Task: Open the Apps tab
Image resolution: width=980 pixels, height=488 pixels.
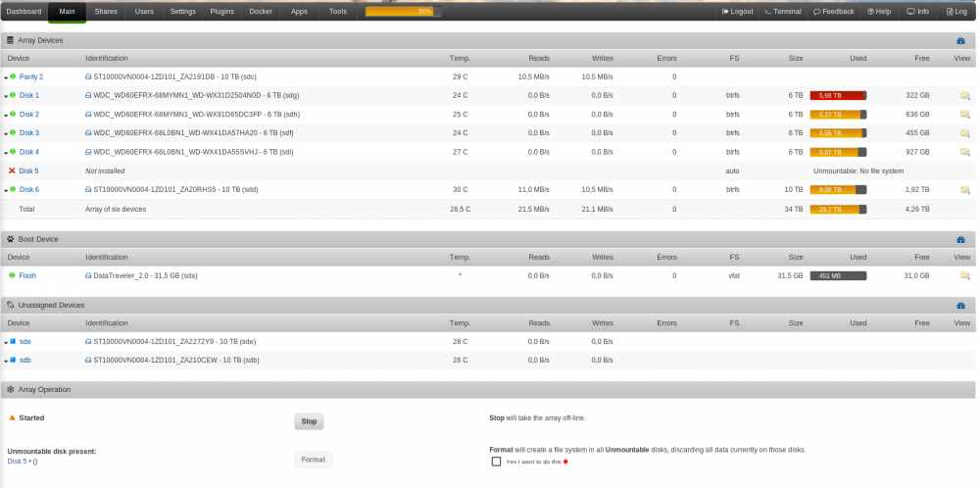Action: (299, 11)
